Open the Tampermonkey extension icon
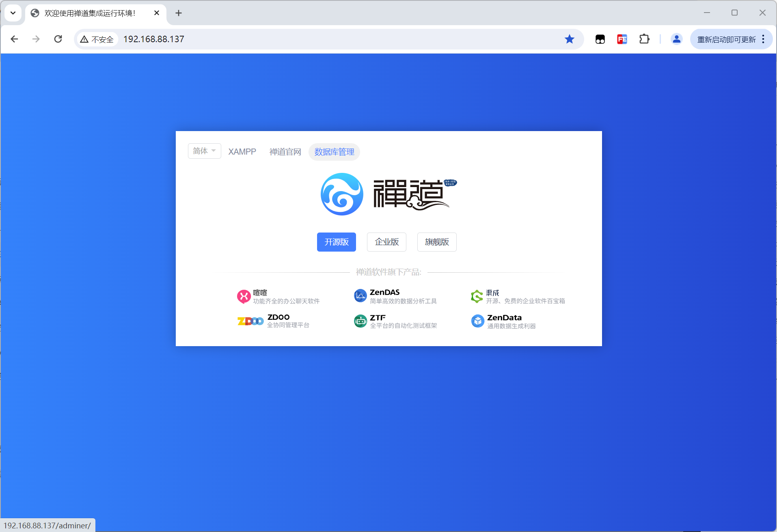 pos(600,39)
